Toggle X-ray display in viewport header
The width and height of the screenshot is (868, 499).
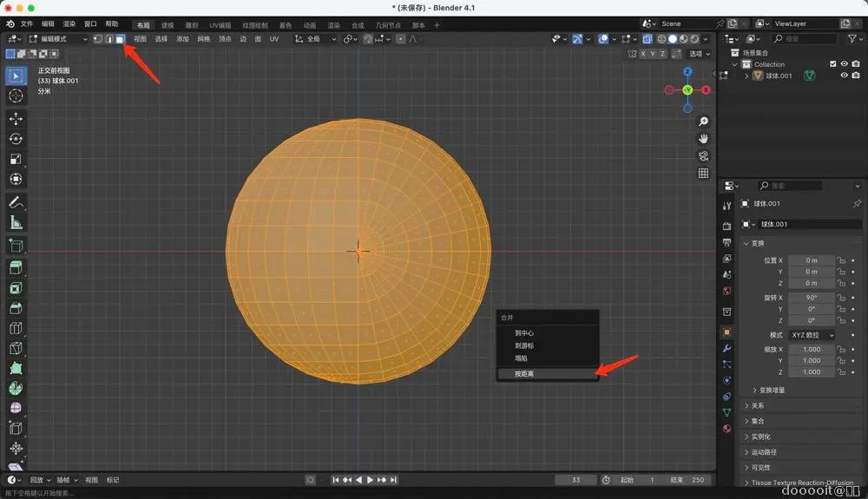tap(647, 39)
